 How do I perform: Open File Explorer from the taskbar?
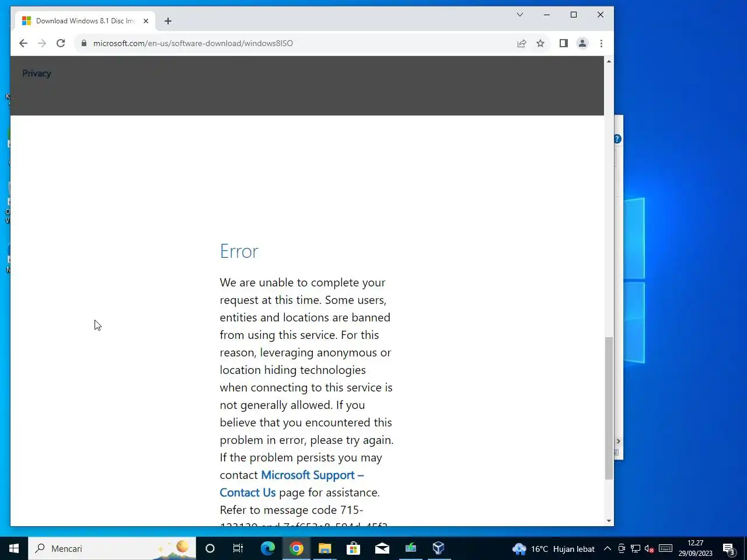point(324,548)
